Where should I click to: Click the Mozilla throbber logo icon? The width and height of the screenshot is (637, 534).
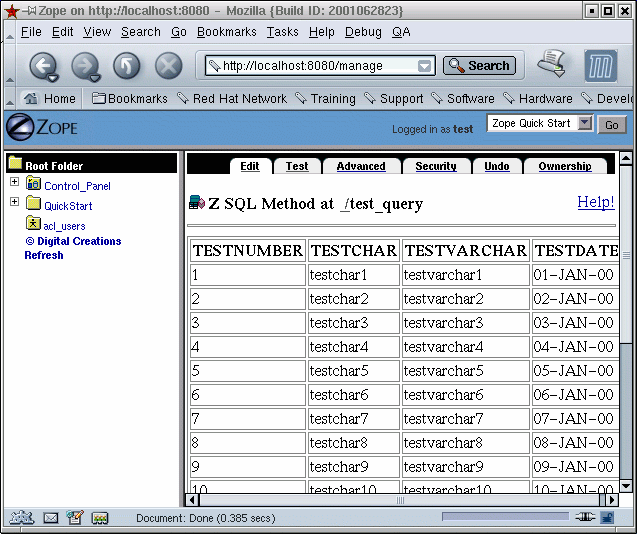pyautogui.click(x=601, y=66)
